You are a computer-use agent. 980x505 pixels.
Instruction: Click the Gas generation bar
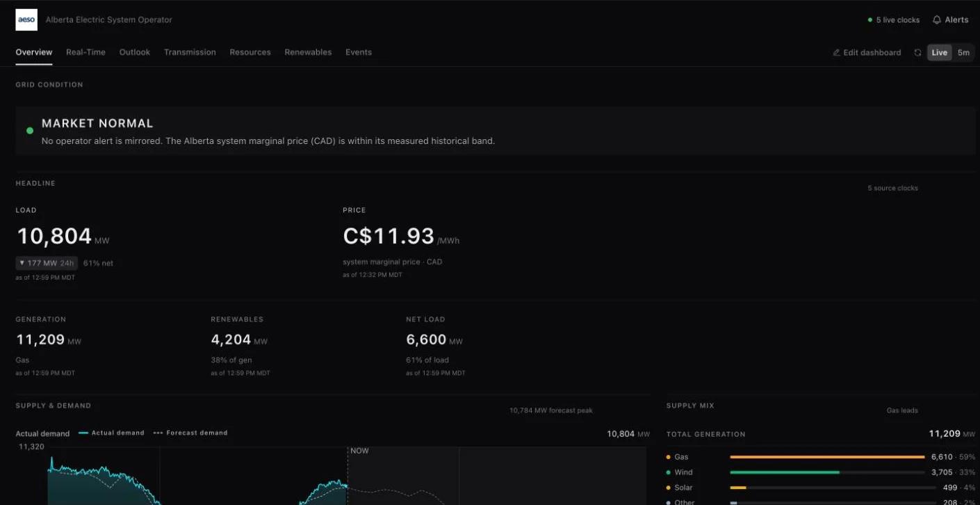point(827,457)
